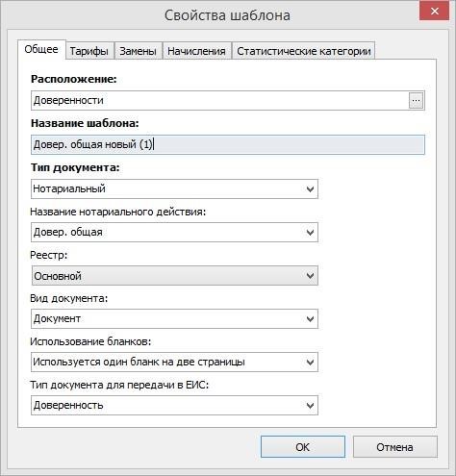
Task: Click the OK button
Action: pos(303,447)
